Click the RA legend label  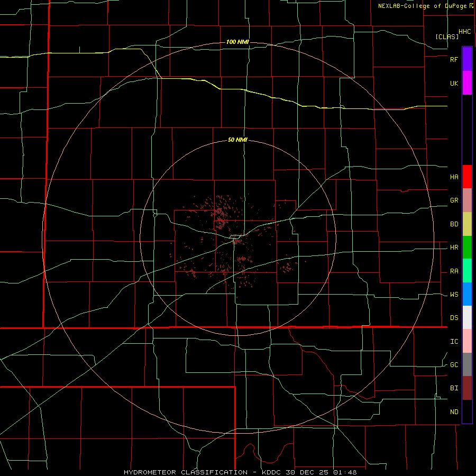pos(454,271)
